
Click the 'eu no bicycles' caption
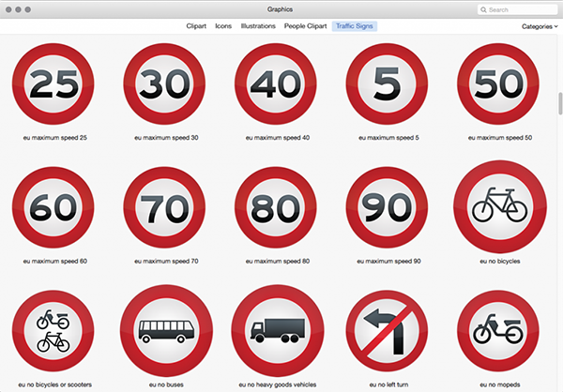point(500,262)
